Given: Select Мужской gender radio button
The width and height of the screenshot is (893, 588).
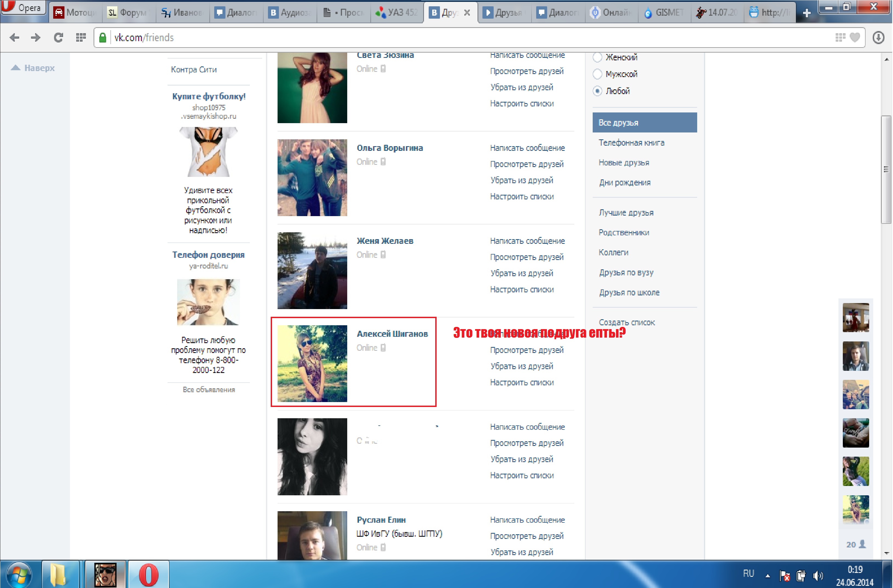Looking at the screenshot, I should [597, 74].
